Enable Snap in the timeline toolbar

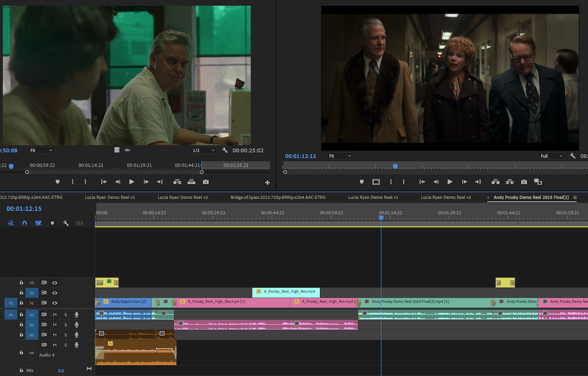tap(24, 222)
